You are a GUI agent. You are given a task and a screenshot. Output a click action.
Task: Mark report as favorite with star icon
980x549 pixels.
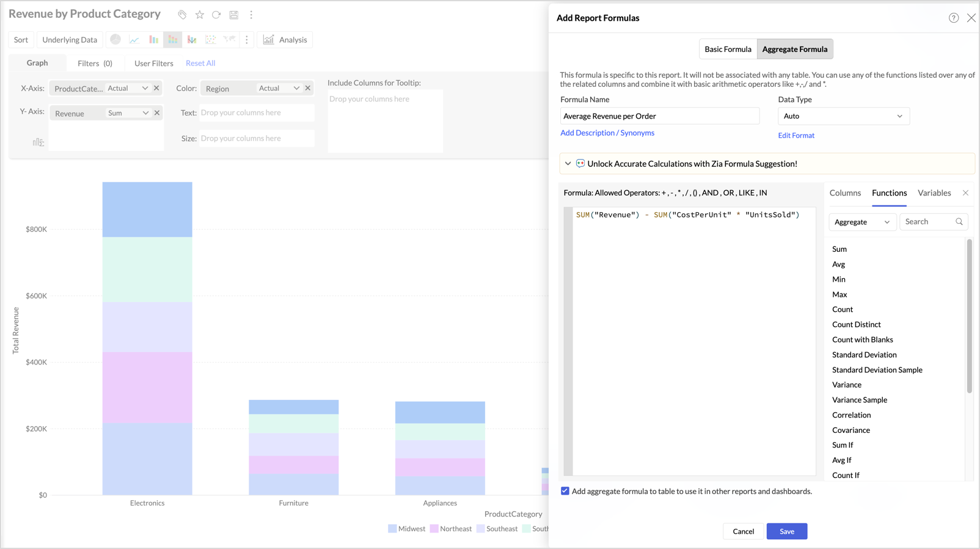[x=199, y=15]
